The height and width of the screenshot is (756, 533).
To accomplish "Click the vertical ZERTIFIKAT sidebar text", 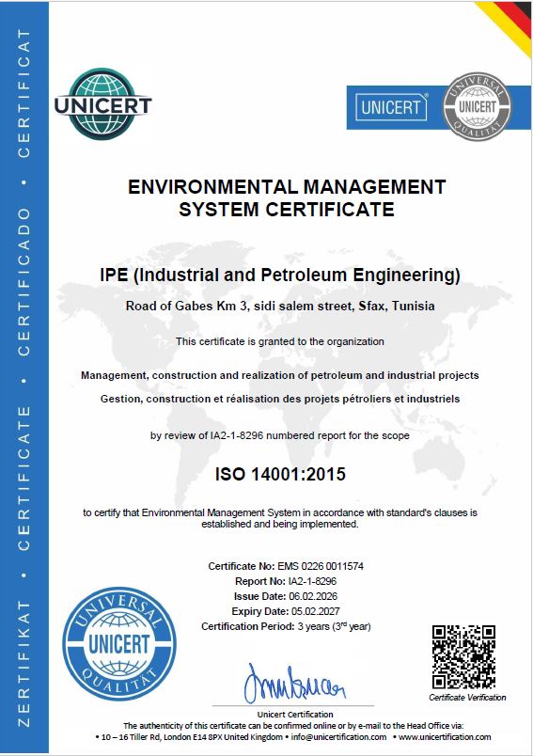I will 24,664.
